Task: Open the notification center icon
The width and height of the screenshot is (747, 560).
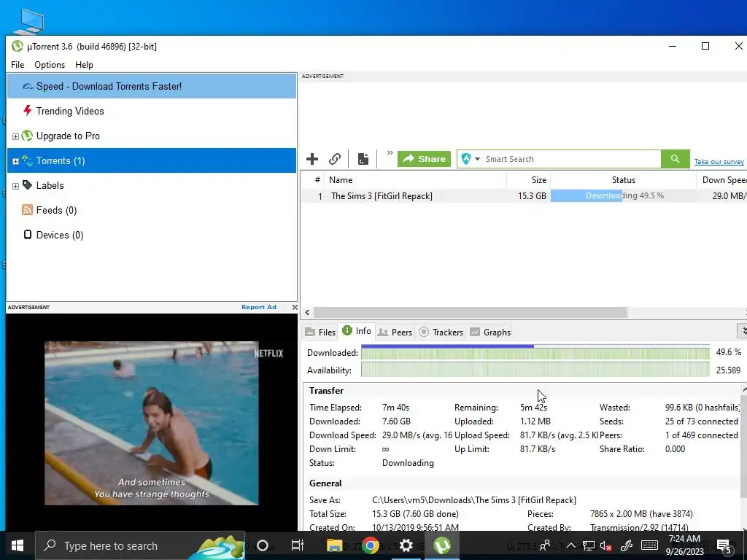Action: tap(724, 546)
